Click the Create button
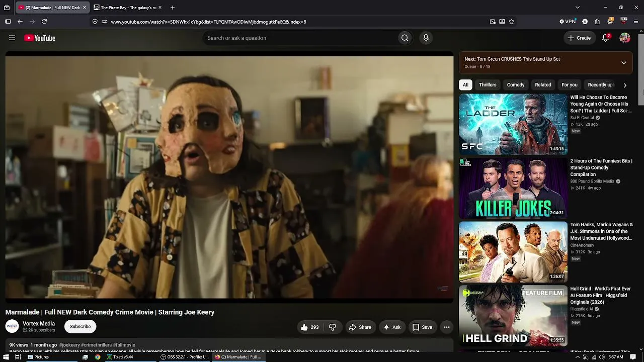Viewport: 644px width, 362px height. click(579, 38)
